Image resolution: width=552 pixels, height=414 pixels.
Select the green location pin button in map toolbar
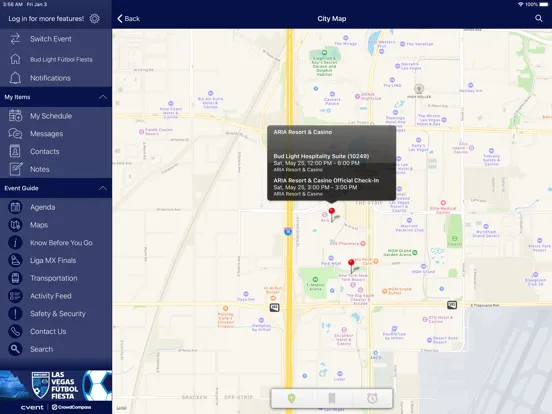(x=291, y=398)
